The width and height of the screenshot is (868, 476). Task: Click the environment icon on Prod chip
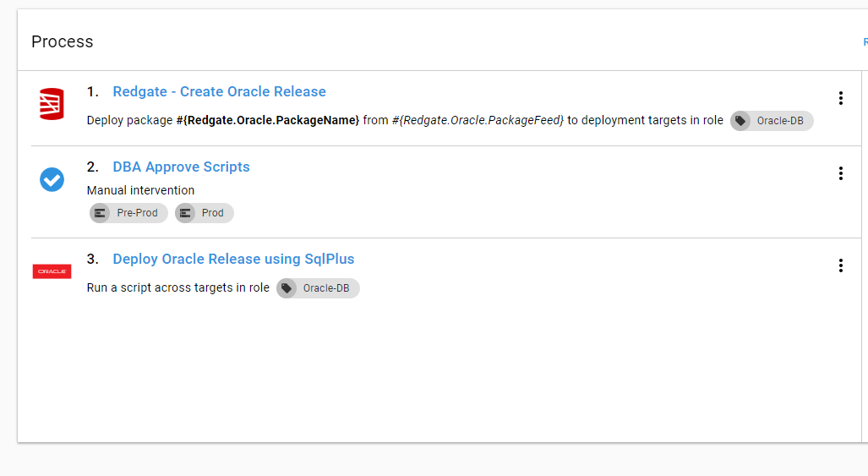pos(185,213)
